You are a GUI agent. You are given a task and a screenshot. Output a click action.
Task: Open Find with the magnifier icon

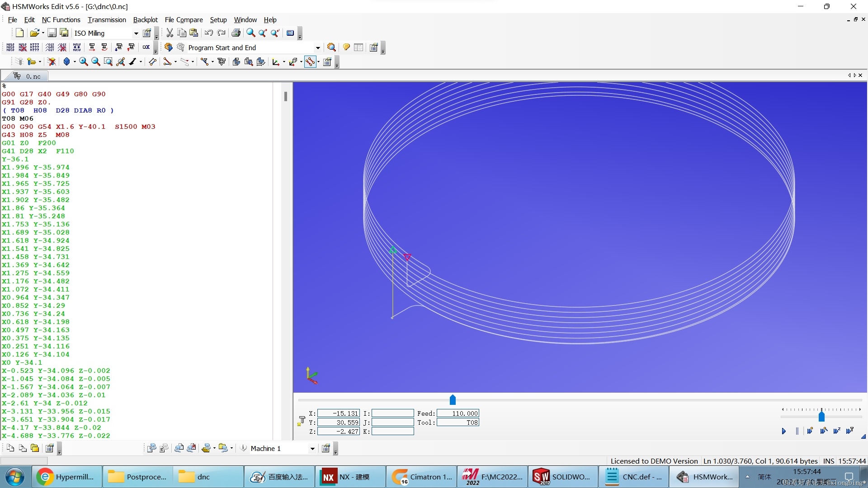pos(250,33)
